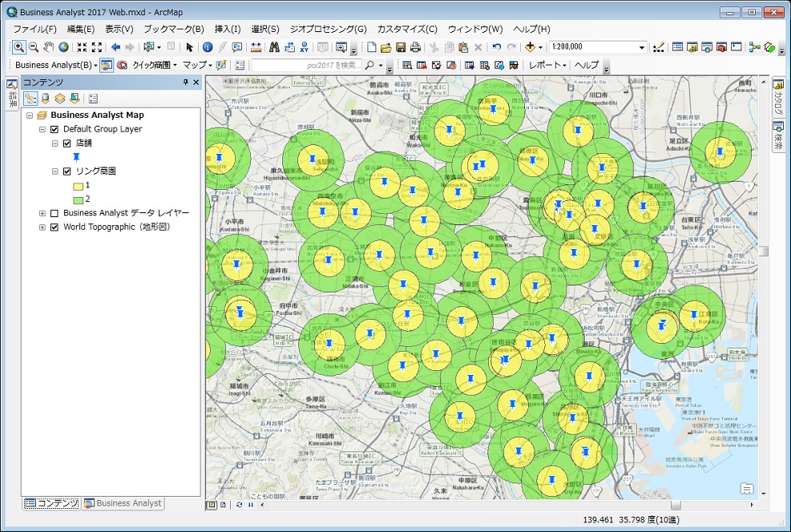Image resolution: width=791 pixels, height=532 pixels.
Task: Open the カスタマイズ(C) menu
Action: point(408,30)
